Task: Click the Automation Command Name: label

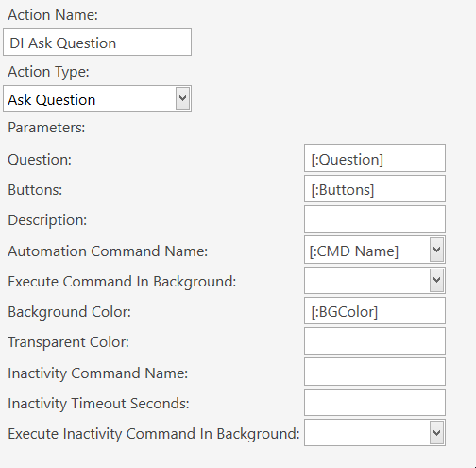Action: (x=108, y=251)
